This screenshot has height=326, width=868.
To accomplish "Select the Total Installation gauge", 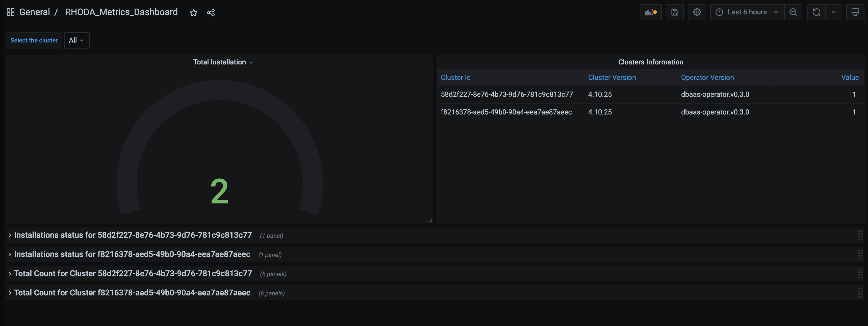I will (x=219, y=191).
